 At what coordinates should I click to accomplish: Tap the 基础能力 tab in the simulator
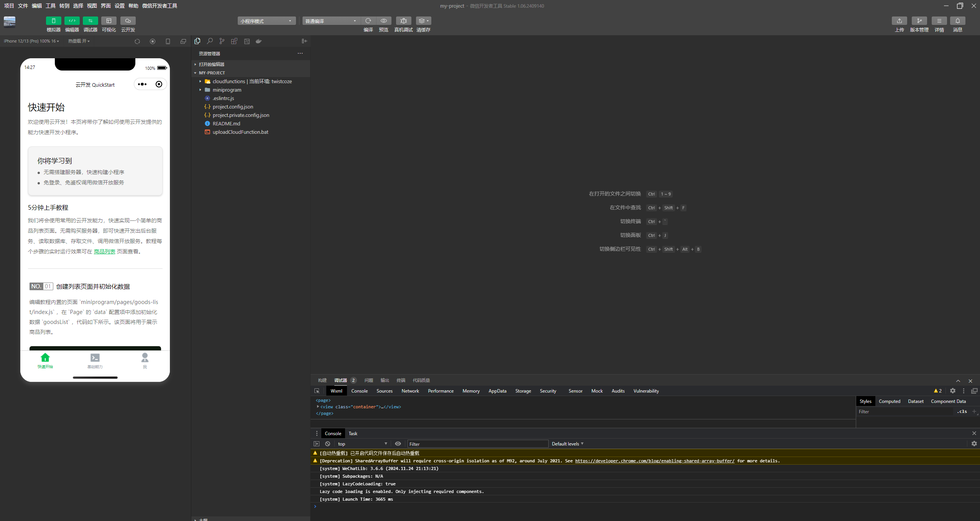coord(95,360)
